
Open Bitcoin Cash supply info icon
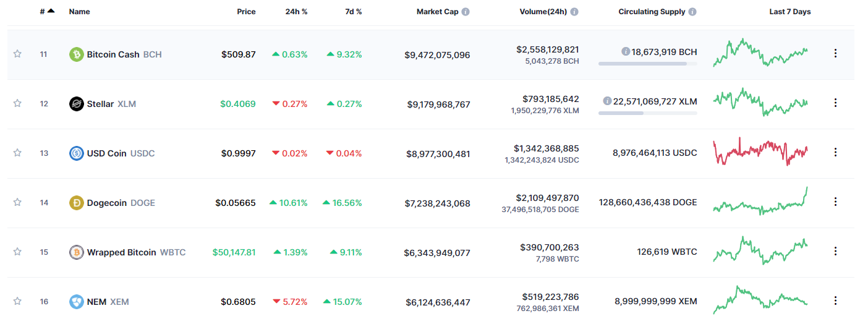click(x=626, y=52)
